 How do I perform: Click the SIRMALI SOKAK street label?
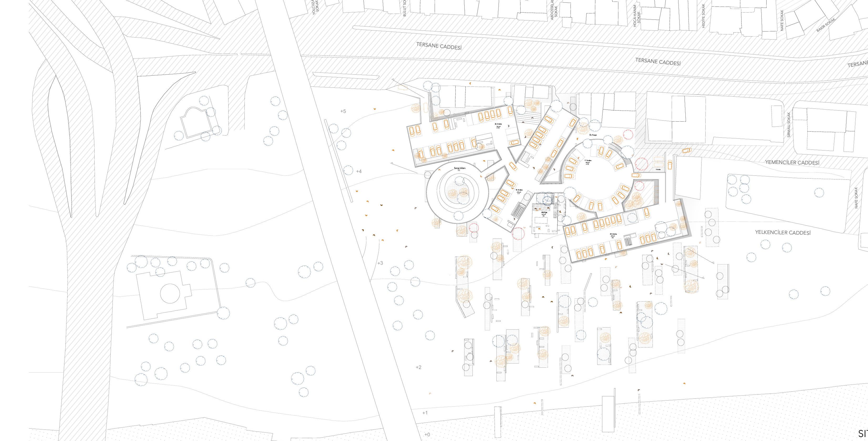pyautogui.click(x=788, y=125)
